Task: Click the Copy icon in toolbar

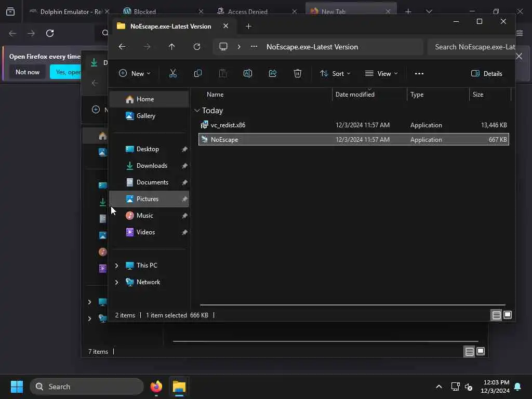Action: (198, 73)
